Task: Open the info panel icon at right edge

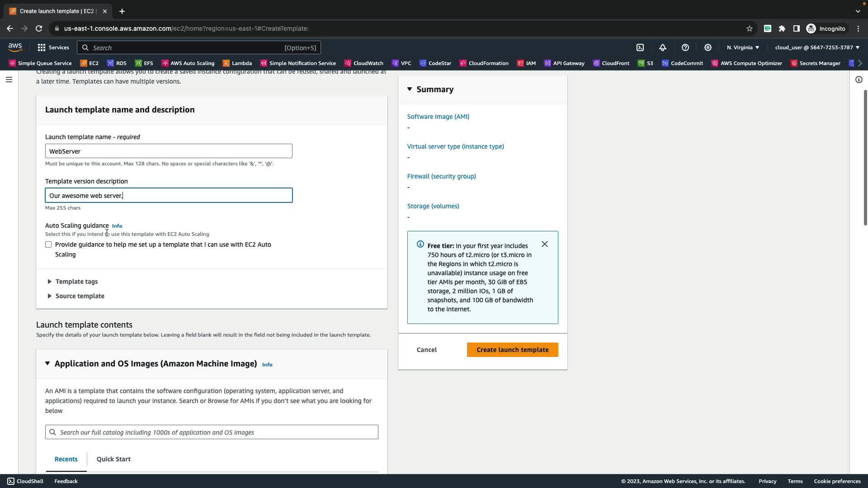Action: click(x=859, y=80)
